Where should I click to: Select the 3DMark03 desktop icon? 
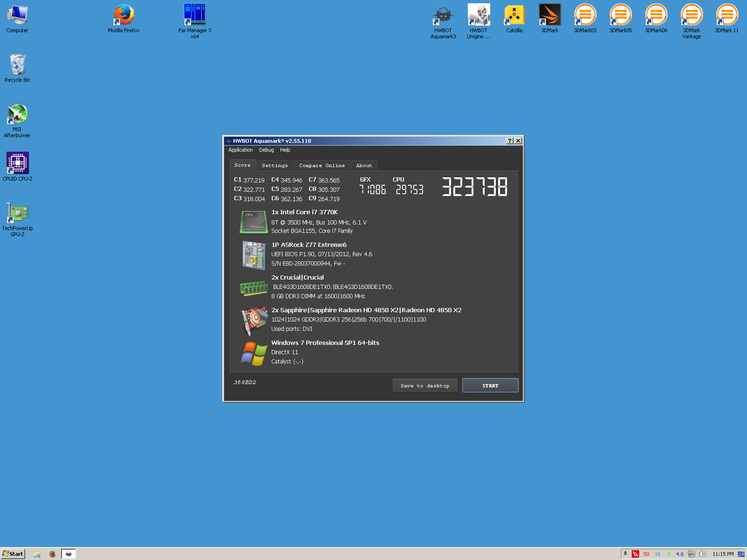click(x=585, y=19)
